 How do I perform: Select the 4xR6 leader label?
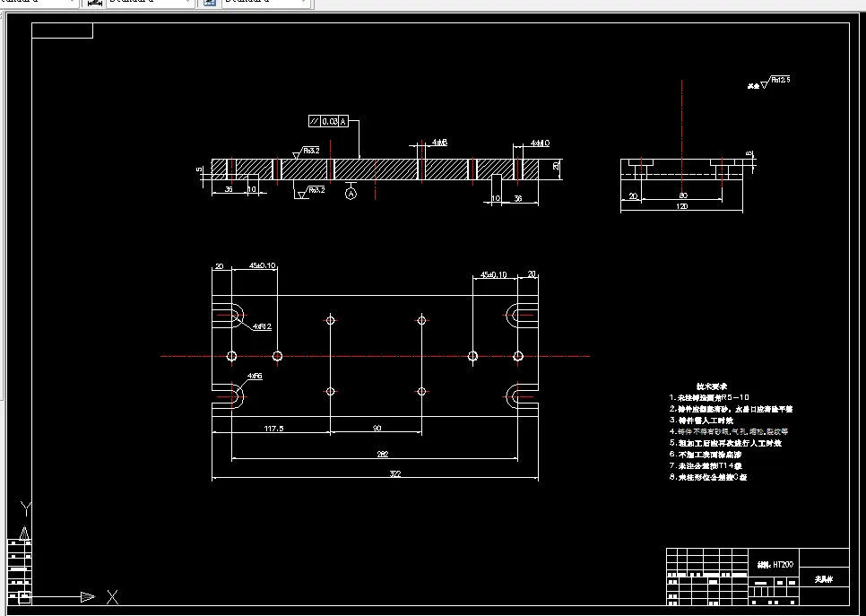[x=255, y=376]
